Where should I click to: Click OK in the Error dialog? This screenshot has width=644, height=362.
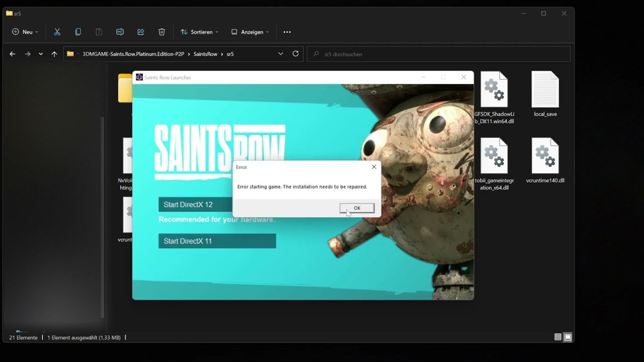(357, 208)
